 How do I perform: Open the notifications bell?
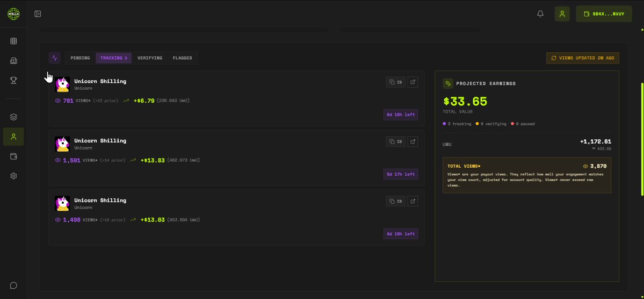tap(540, 14)
